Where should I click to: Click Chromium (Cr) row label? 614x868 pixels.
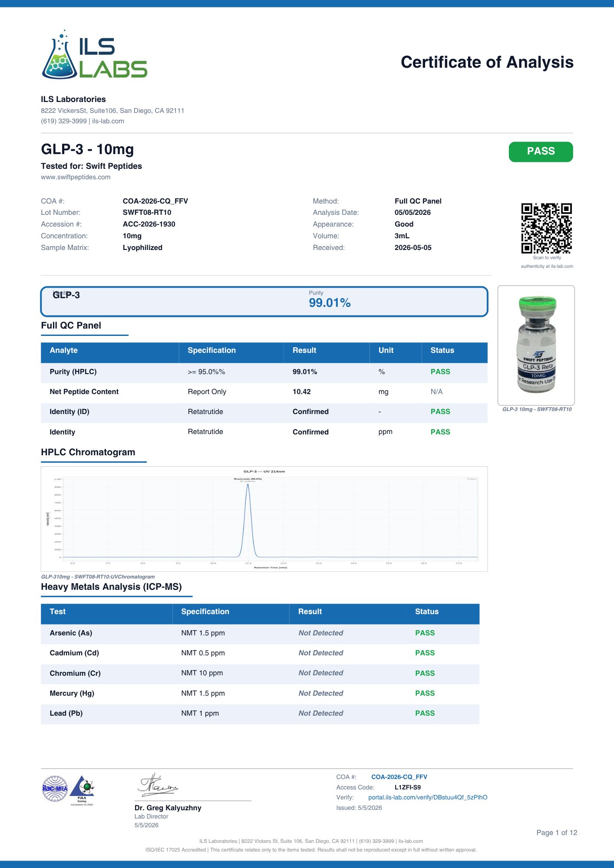click(x=75, y=673)
